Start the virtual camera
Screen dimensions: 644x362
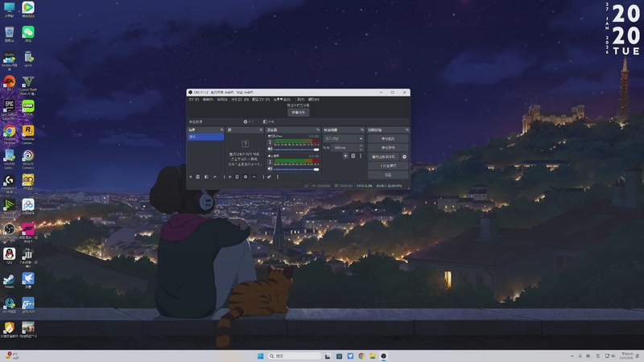384,157
